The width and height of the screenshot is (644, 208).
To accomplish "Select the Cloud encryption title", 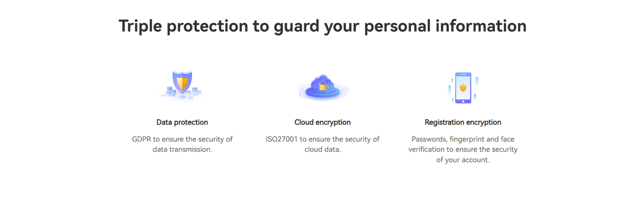I will click(322, 122).
